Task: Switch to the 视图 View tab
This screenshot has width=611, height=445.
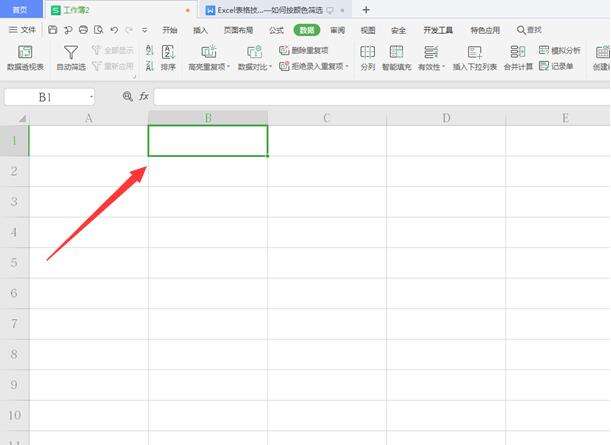Action: [x=368, y=30]
